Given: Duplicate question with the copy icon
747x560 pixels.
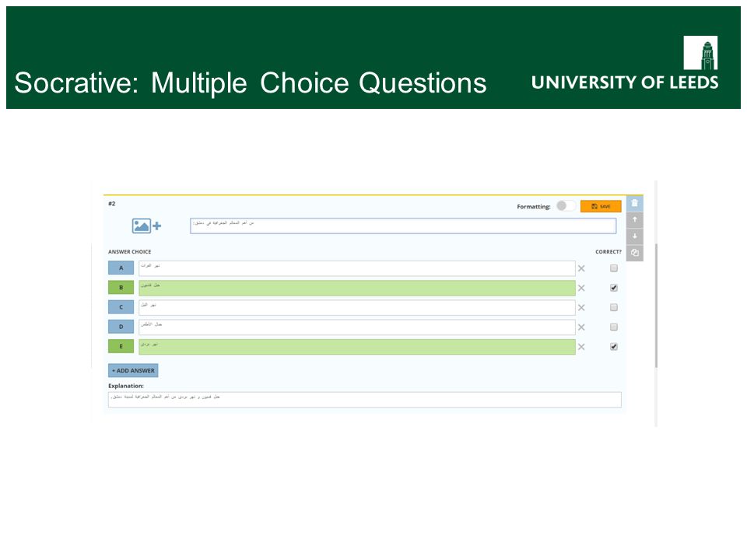Looking at the screenshot, I should 635,253.
